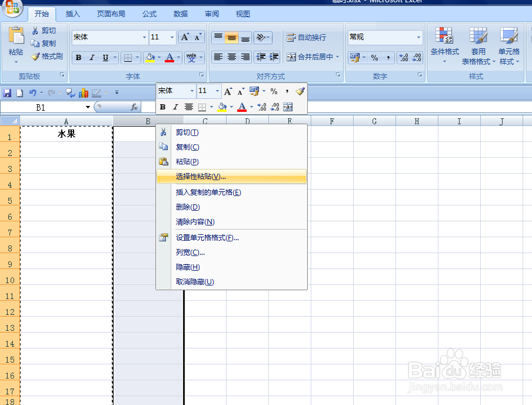Open mini toolbar font size dropdown
This screenshot has width=532, height=405.
click(218, 91)
